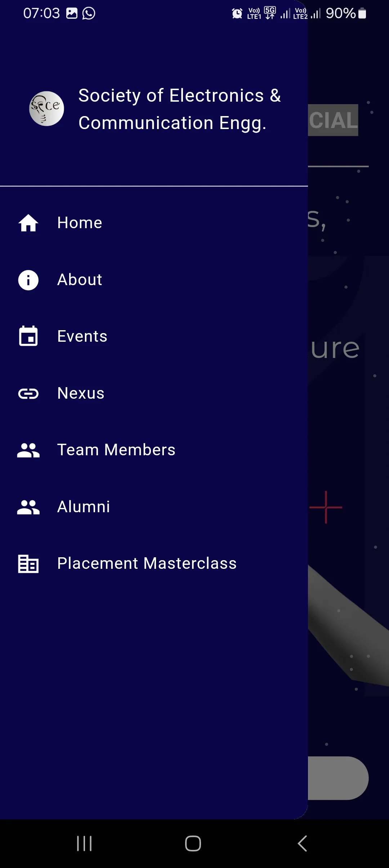
Task: Select the Alumni menu item
Action: click(x=154, y=507)
